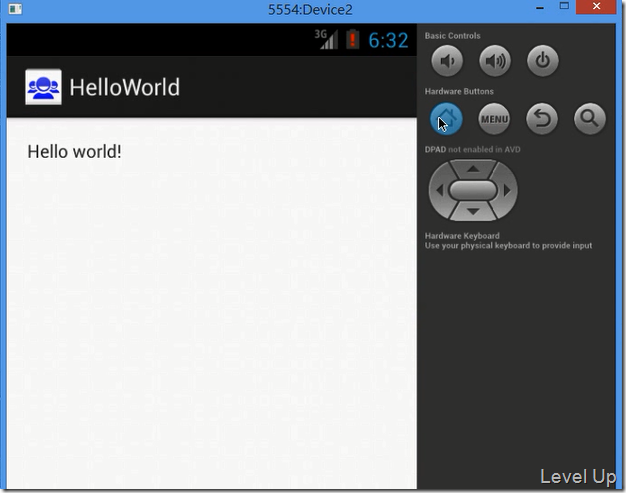Image resolution: width=626 pixels, height=493 pixels.
Task: Click the DPAD center button
Action: (473, 190)
